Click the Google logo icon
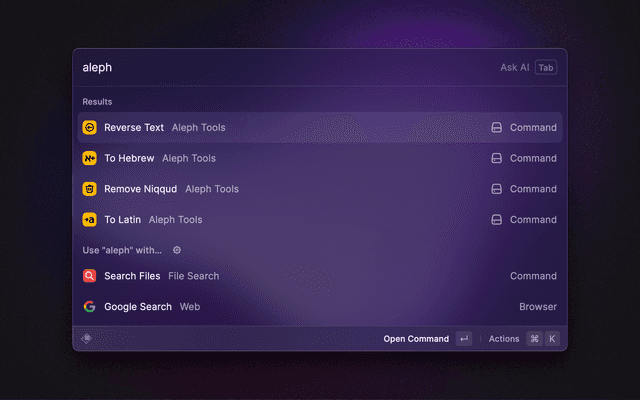 pos(89,307)
